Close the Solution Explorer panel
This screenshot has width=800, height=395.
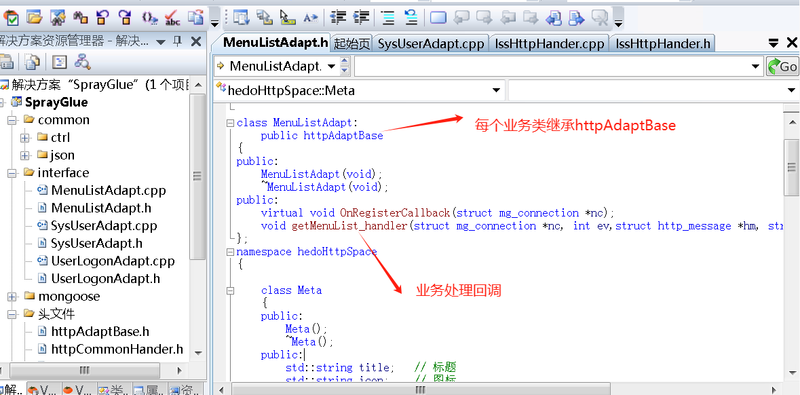(x=196, y=42)
